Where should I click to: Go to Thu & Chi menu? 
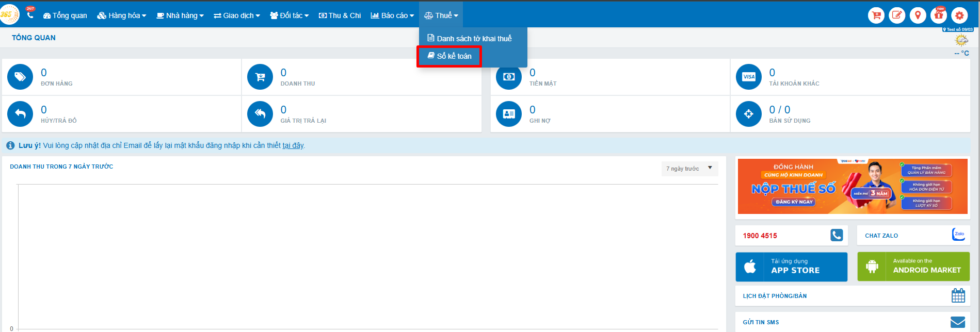coord(340,15)
